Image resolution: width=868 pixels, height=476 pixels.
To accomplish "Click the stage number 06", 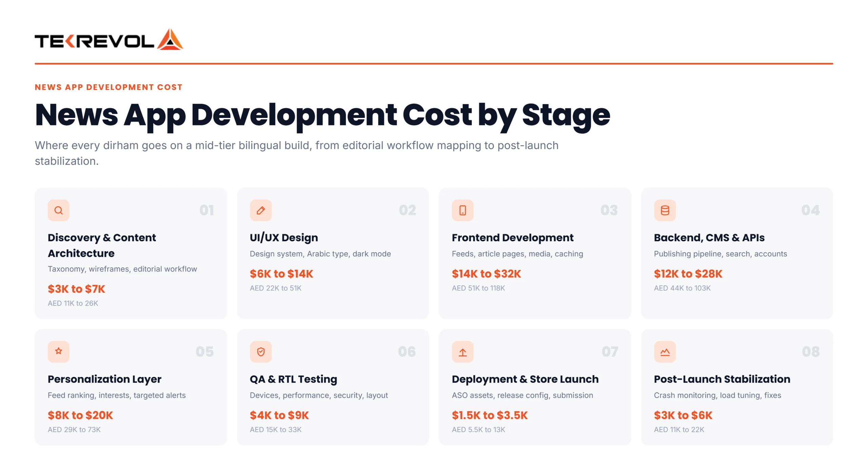I will pyautogui.click(x=407, y=352).
